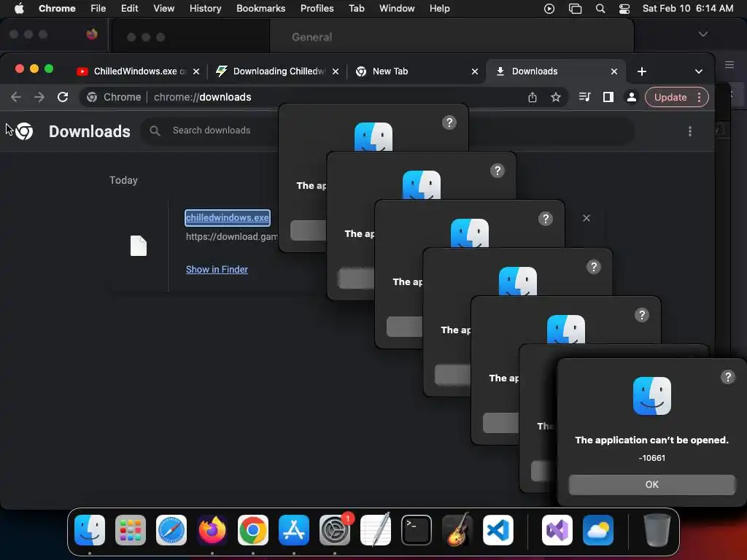Open Finder from the dock

(x=90, y=530)
